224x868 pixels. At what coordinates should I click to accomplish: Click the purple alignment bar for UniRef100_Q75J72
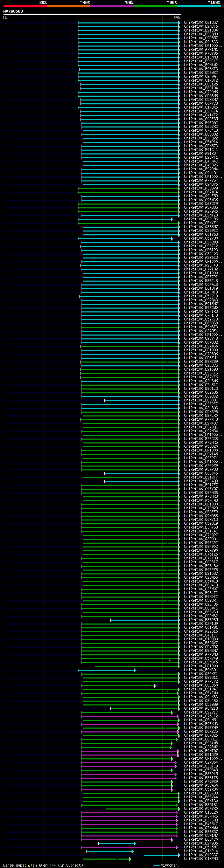tap(130, 716)
